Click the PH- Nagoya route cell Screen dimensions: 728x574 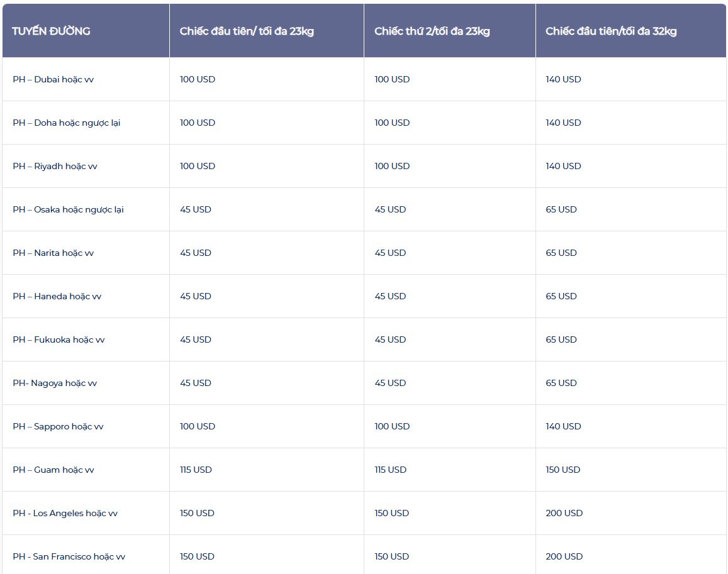(55, 384)
